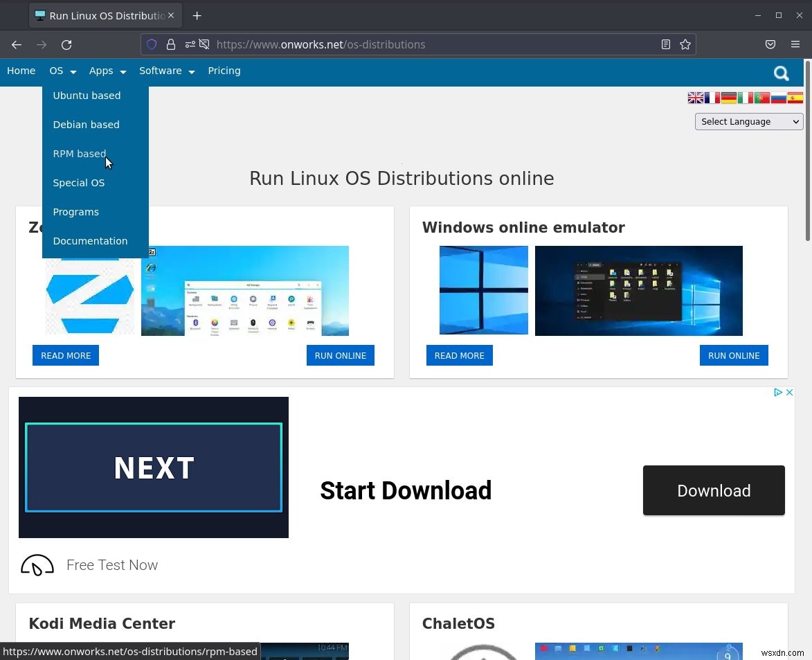This screenshot has width=812, height=660.
Task: Click the shield tracking protection icon
Action: [152, 44]
